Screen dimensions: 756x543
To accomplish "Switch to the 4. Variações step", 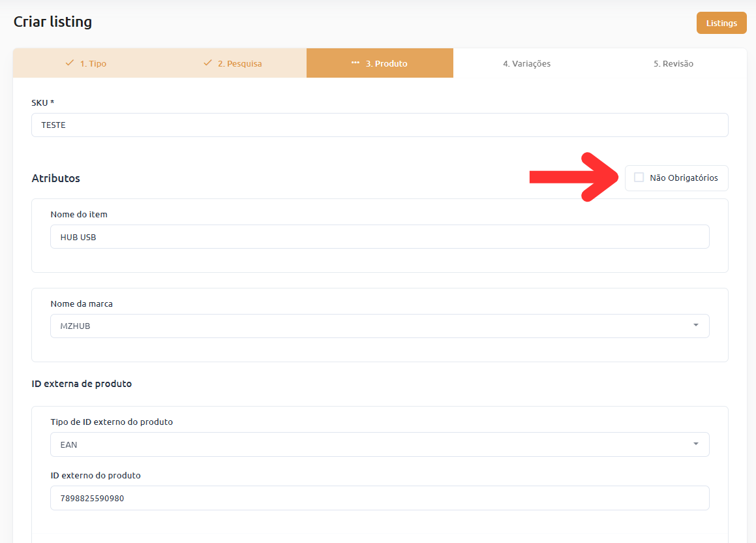I will coord(526,64).
